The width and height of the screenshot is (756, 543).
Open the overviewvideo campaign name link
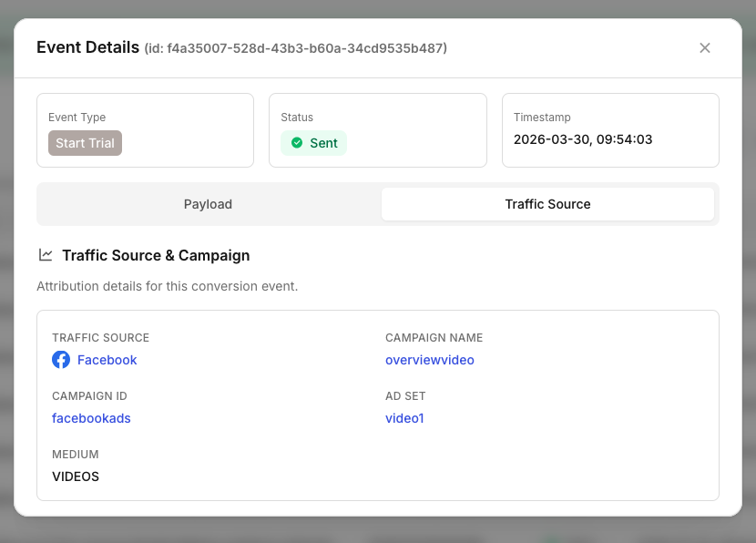[x=429, y=360]
